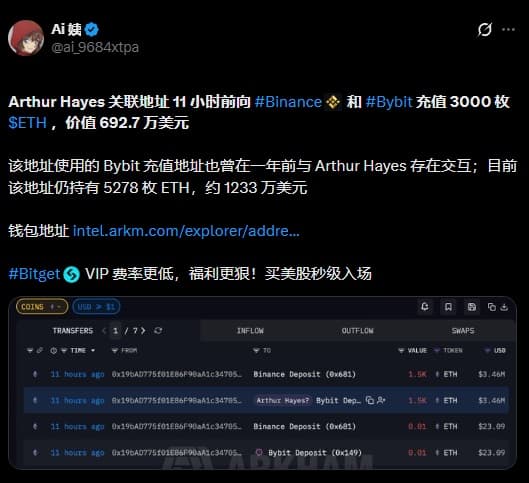Open the Bybit Deposit (0x149) entity
Image resolution: width=529 pixels, height=483 pixels.
coord(315,453)
